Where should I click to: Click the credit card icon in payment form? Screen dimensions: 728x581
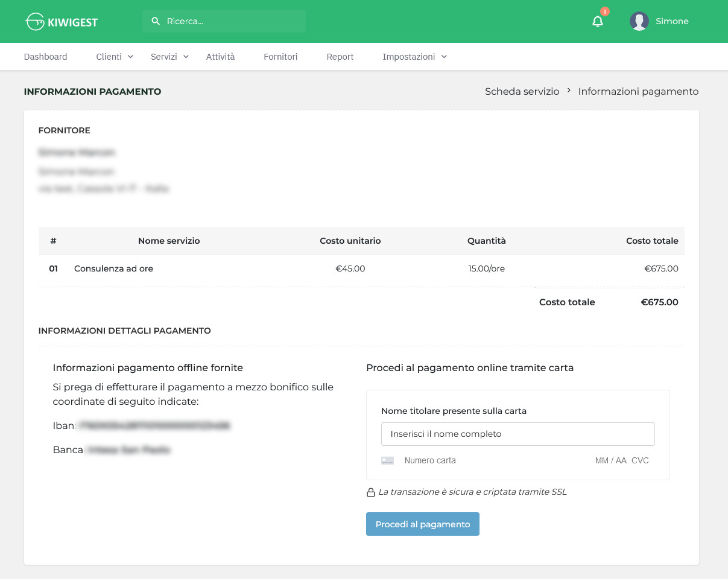point(387,460)
